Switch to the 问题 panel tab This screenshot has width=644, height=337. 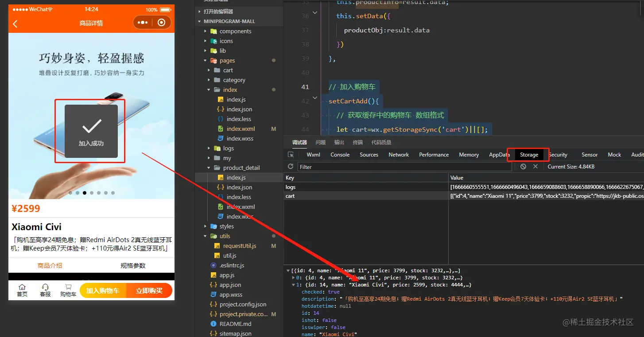pos(321,142)
